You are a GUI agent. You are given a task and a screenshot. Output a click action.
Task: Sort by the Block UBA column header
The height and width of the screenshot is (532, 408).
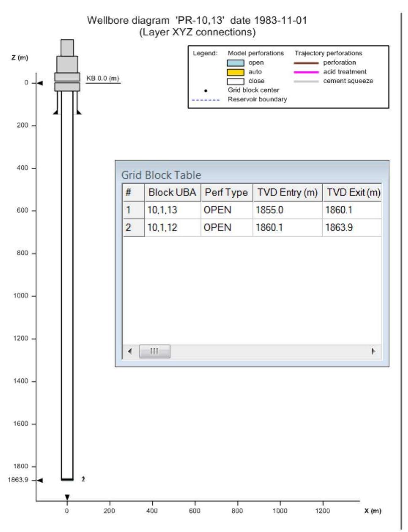pyautogui.click(x=172, y=192)
